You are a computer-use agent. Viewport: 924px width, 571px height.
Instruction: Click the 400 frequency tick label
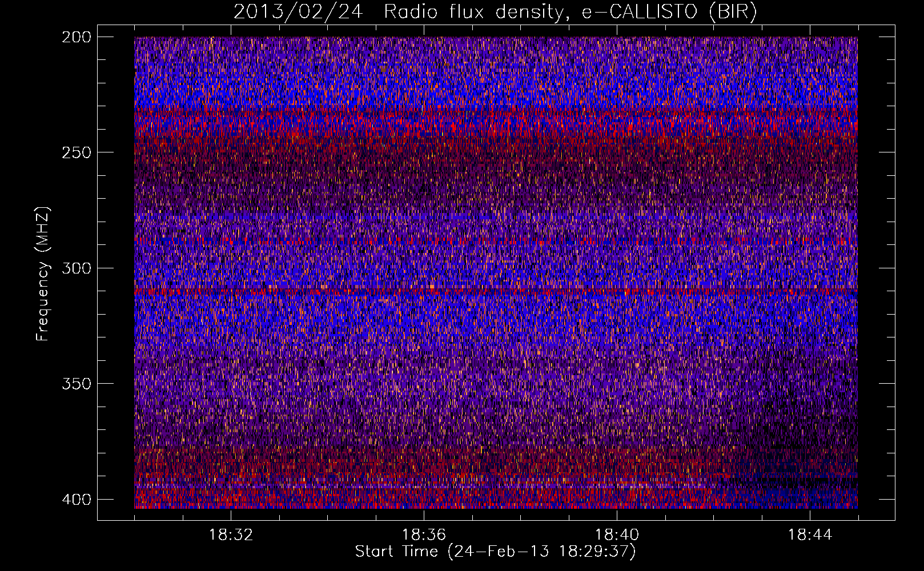[x=77, y=499]
